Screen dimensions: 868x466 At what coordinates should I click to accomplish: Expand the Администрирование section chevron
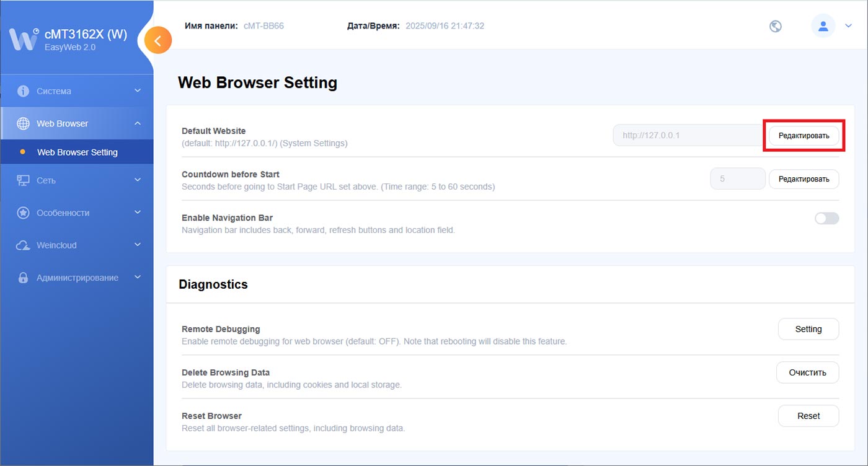(x=138, y=278)
